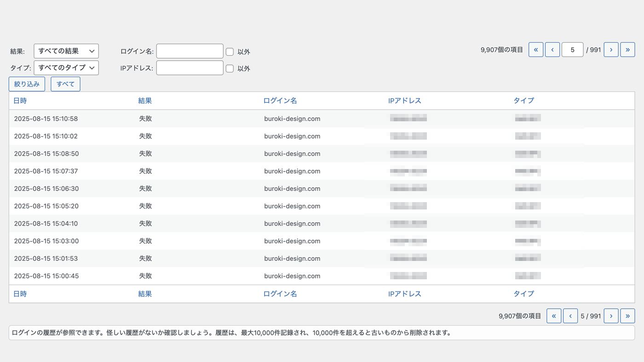
Task: Click bottom pagination previous page button
Action: [x=570, y=316]
